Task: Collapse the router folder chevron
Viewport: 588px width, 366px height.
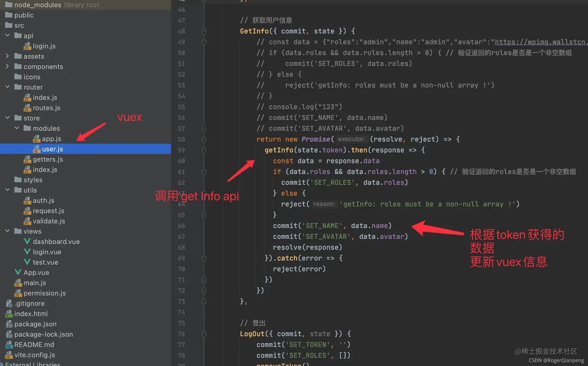Action: (x=7, y=87)
